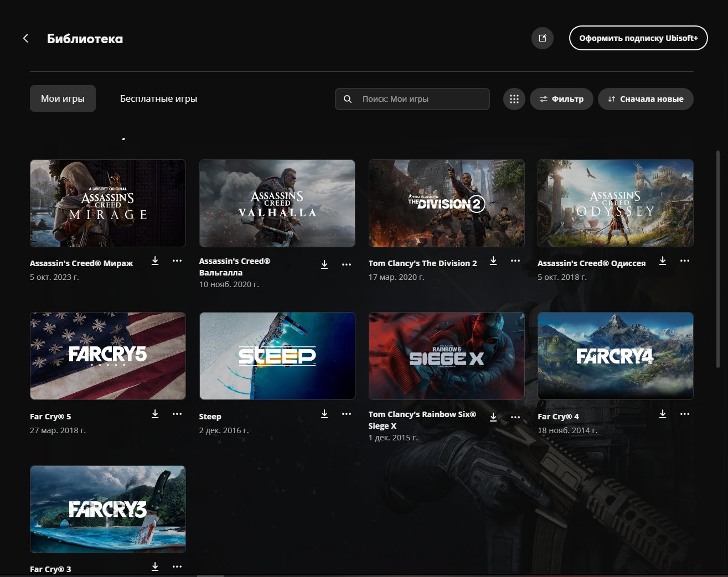Open more options for Rainbow Six Siege X
728x577 pixels.
(515, 417)
